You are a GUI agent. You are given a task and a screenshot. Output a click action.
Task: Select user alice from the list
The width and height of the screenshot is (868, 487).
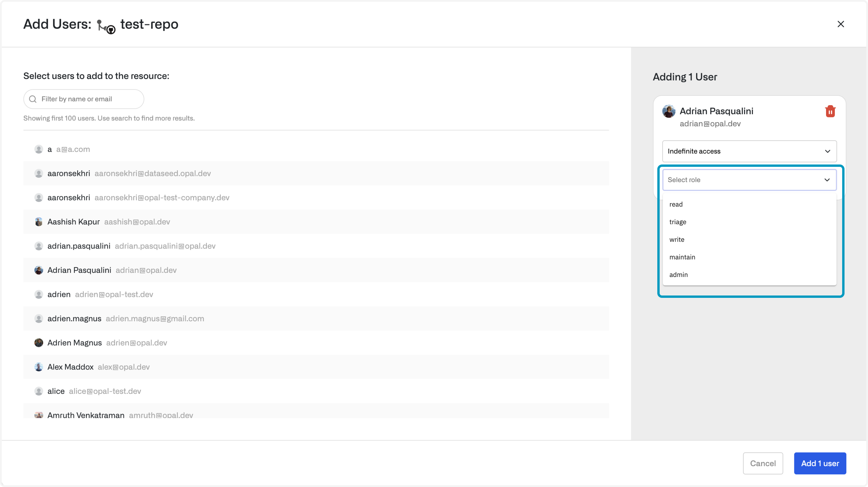tap(56, 391)
